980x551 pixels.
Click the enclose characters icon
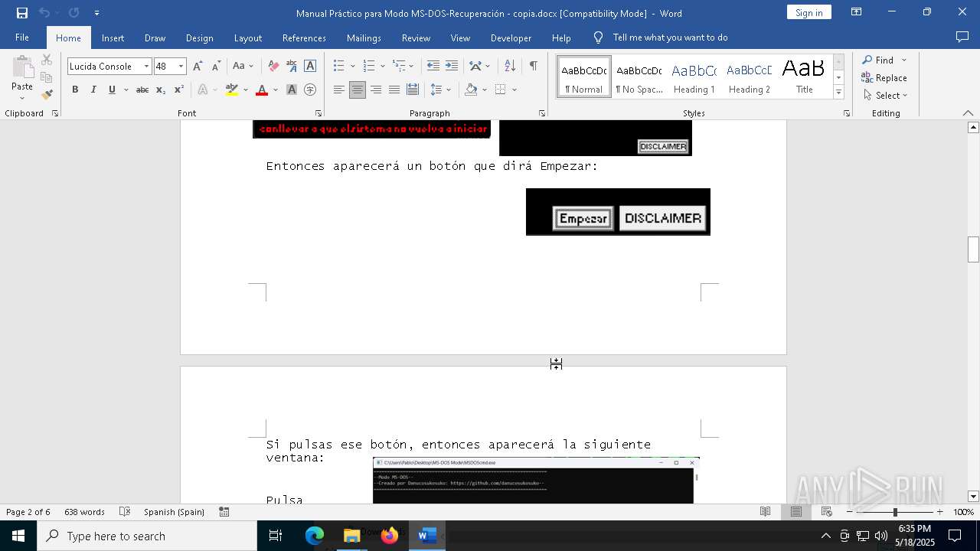point(310,90)
